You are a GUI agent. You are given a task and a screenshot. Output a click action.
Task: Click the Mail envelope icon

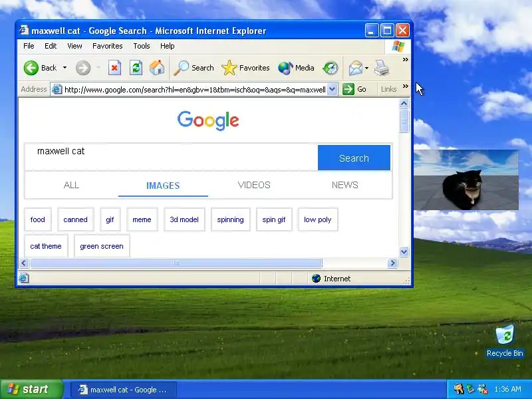(x=356, y=68)
